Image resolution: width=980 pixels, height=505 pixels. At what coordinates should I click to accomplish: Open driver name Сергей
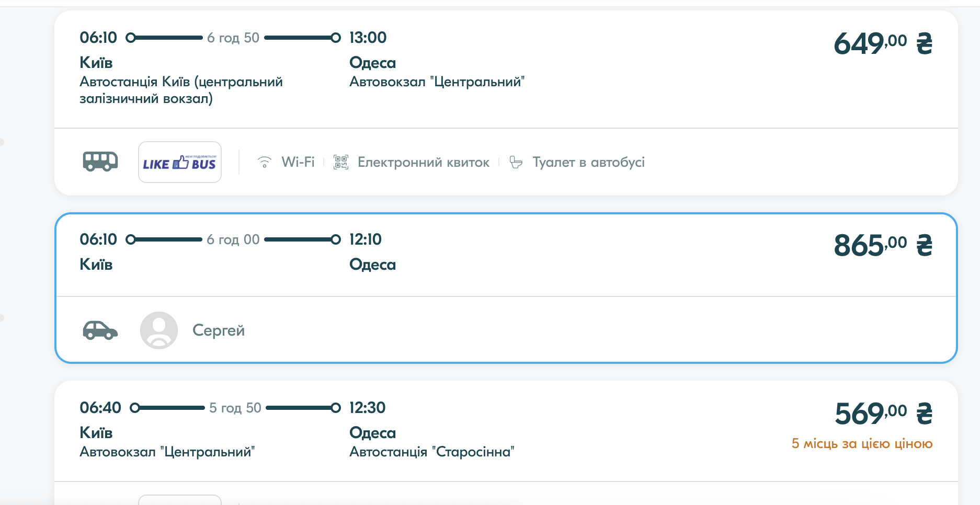(x=219, y=330)
